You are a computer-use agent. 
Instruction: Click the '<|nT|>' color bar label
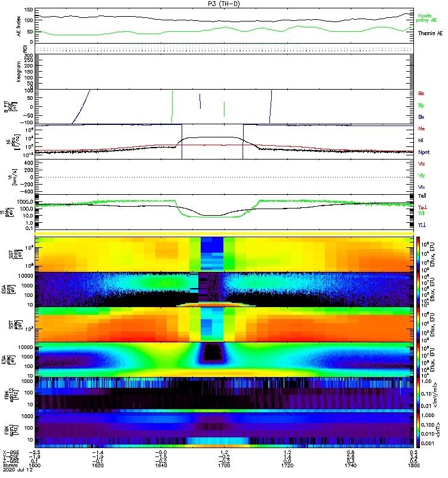point(438,430)
